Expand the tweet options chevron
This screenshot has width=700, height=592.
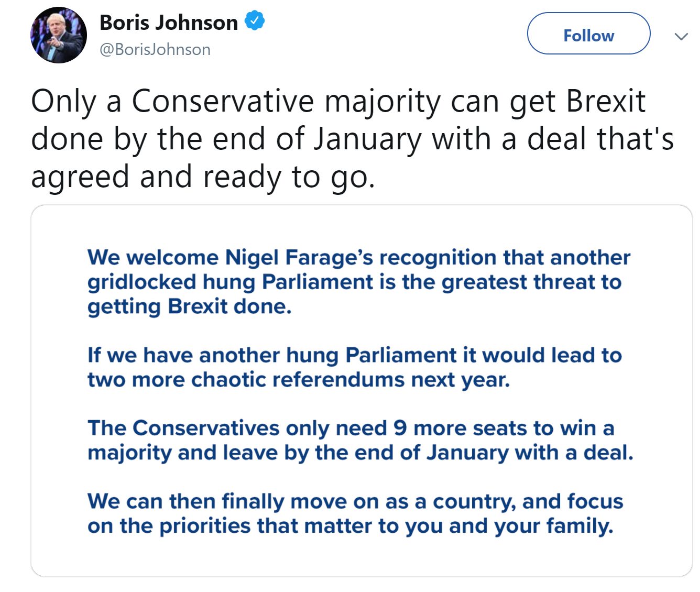click(681, 36)
